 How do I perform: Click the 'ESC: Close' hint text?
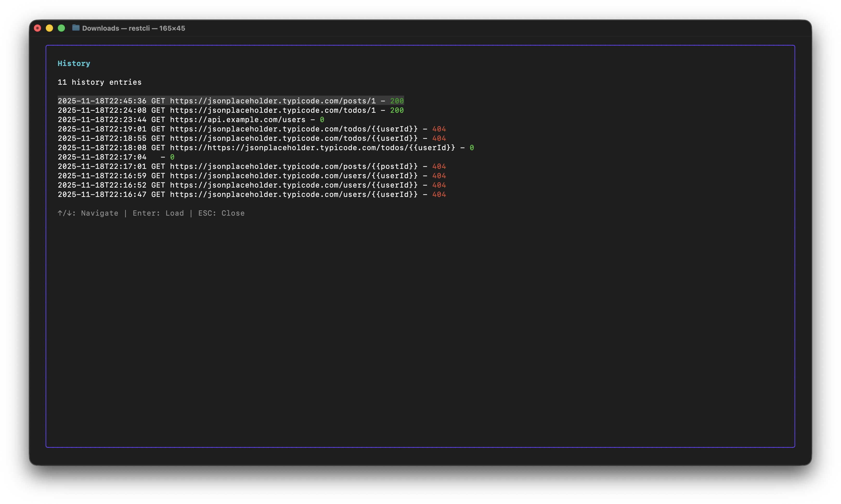[x=221, y=213]
